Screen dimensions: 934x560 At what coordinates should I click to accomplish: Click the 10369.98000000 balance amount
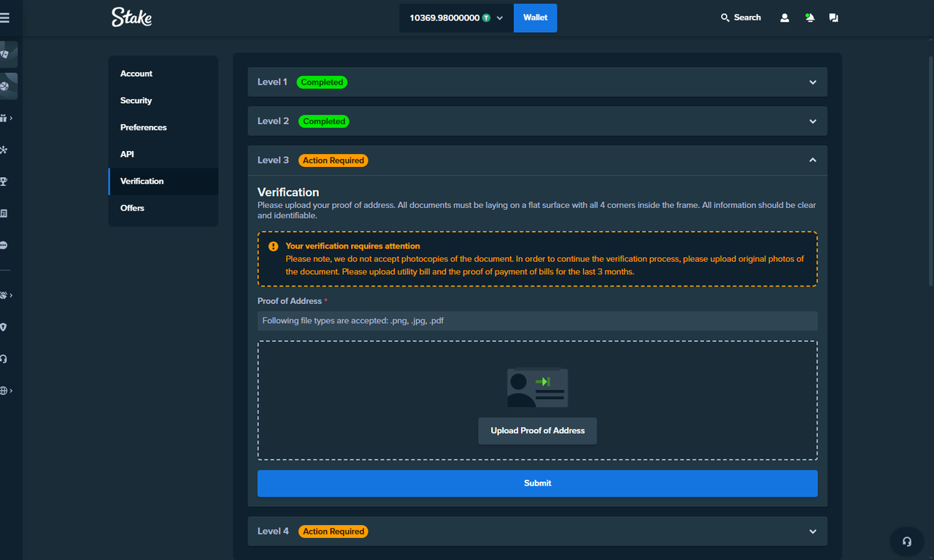coord(444,17)
